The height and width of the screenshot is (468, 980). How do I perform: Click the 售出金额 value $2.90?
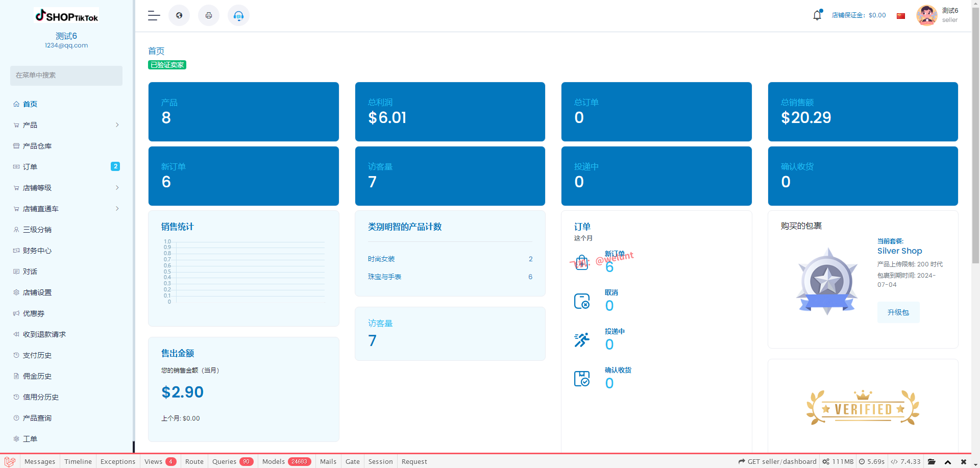183,392
